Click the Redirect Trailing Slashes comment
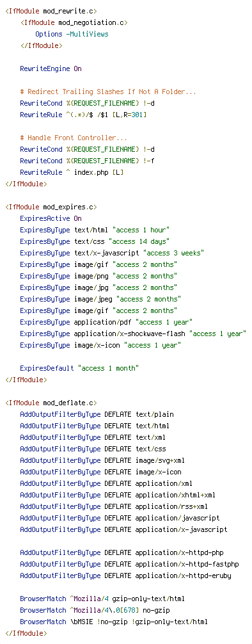The image size is (252, 644). pyautogui.click(x=108, y=92)
